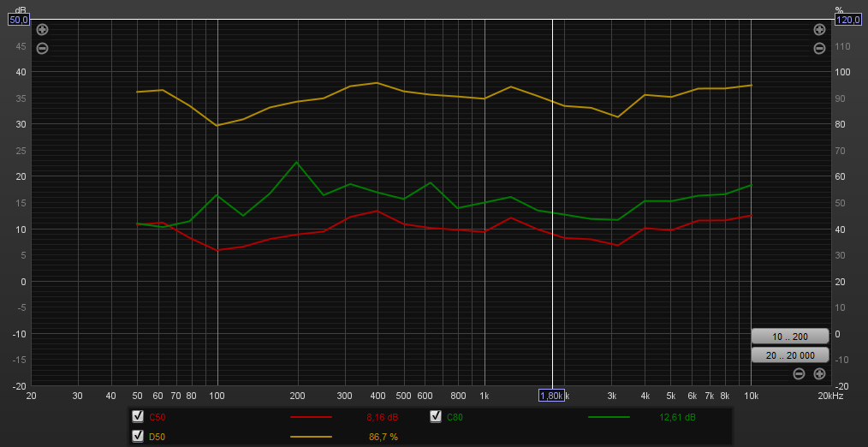Zoom in the left dB axis
868x447 pixels.
point(42,30)
